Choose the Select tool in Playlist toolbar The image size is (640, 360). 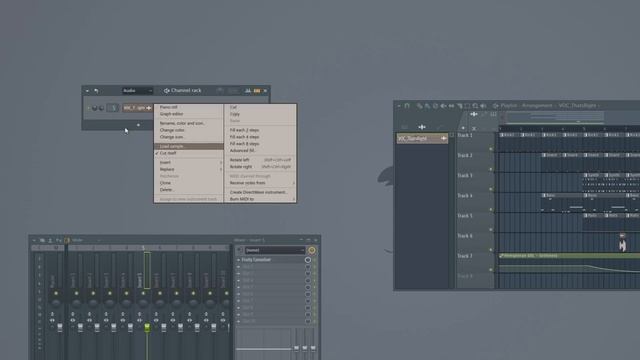click(x=467, y=106)
